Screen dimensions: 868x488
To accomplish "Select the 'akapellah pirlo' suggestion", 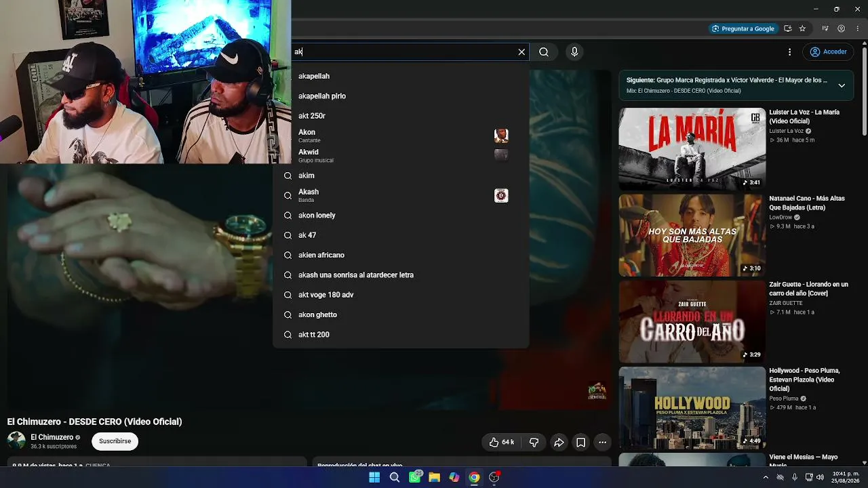I will [401, 96].
